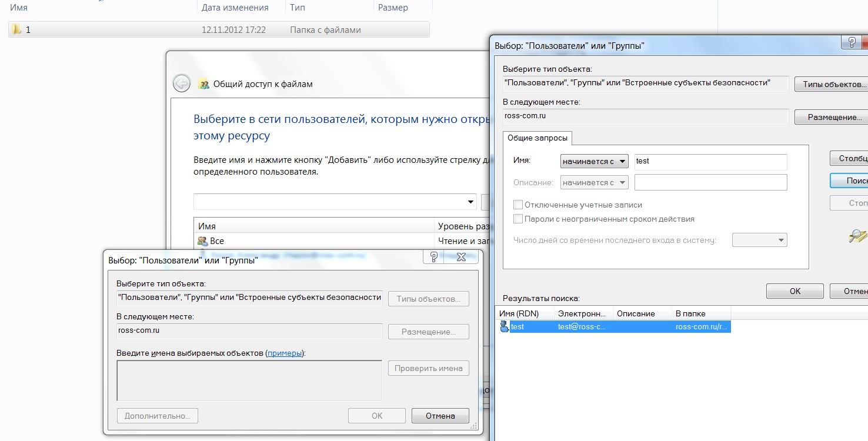Screen dimensions: 868x441
Task: Open days since last logon dropdown
Action: click(x=759, y=240)
